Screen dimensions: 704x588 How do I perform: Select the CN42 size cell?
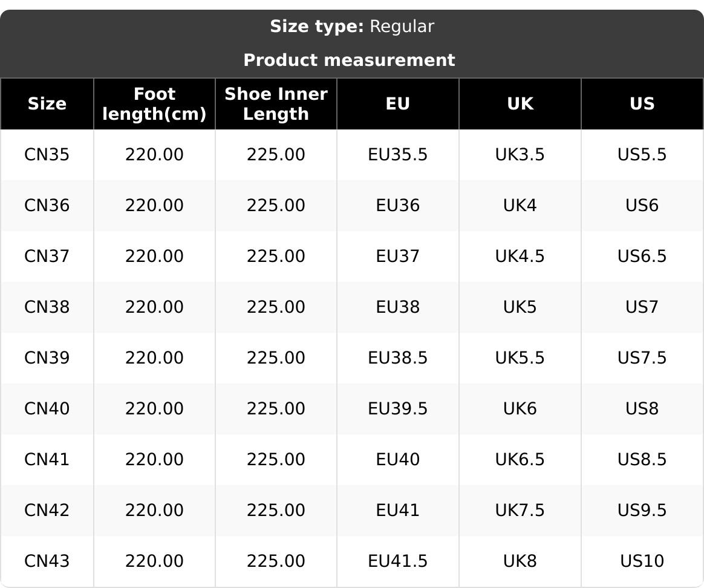coord(47,511)
